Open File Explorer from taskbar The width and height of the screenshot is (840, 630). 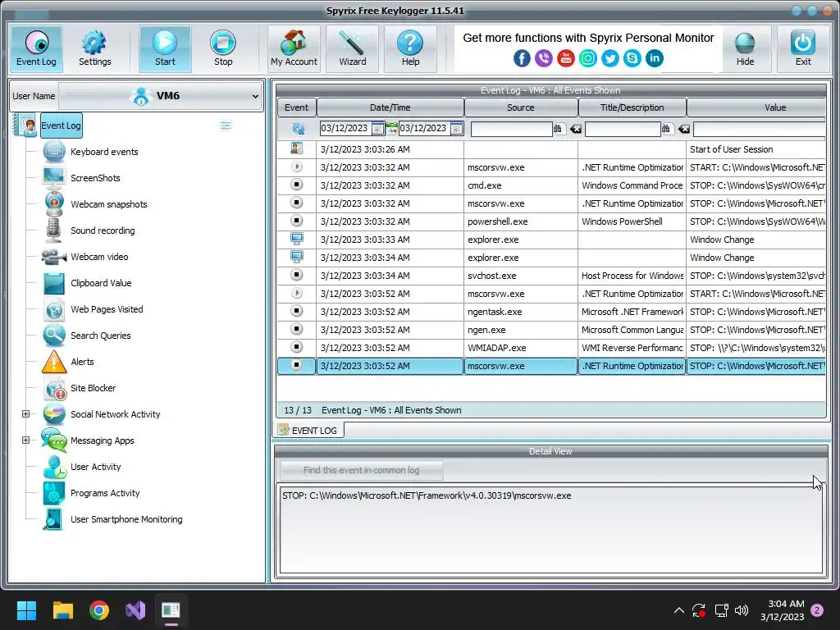click(62, 610)
